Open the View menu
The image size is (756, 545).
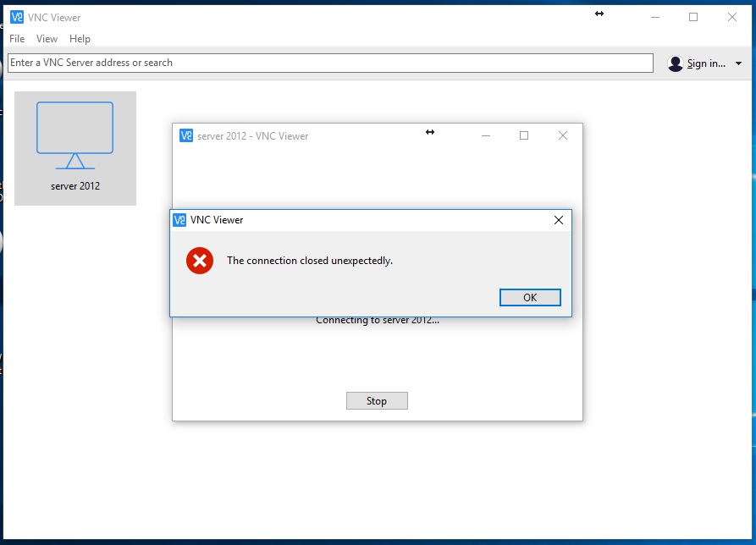(47, 39)
